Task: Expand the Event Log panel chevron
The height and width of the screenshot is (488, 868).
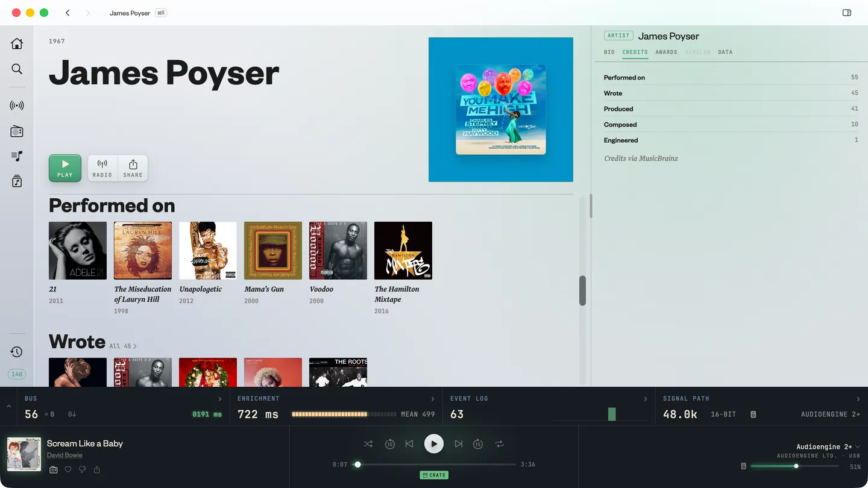Action: (646, 399)
